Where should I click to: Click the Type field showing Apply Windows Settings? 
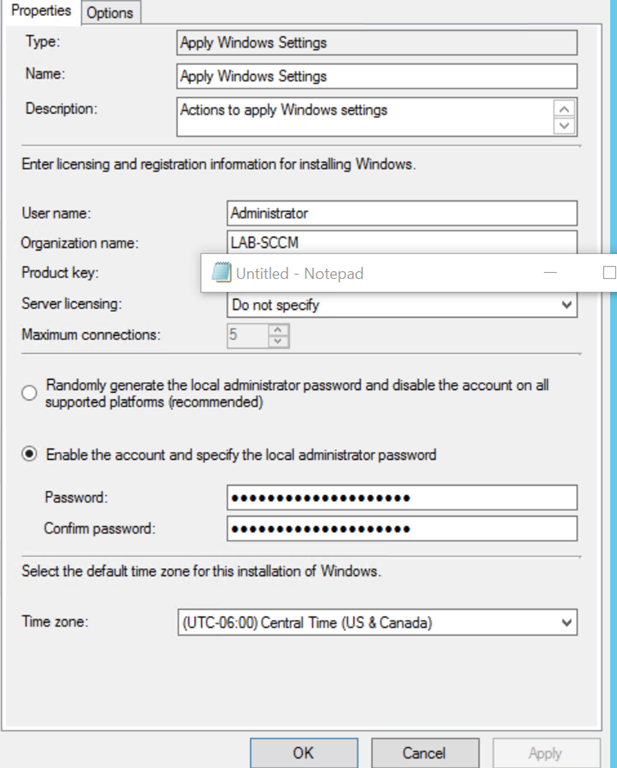tap(377, 43)
